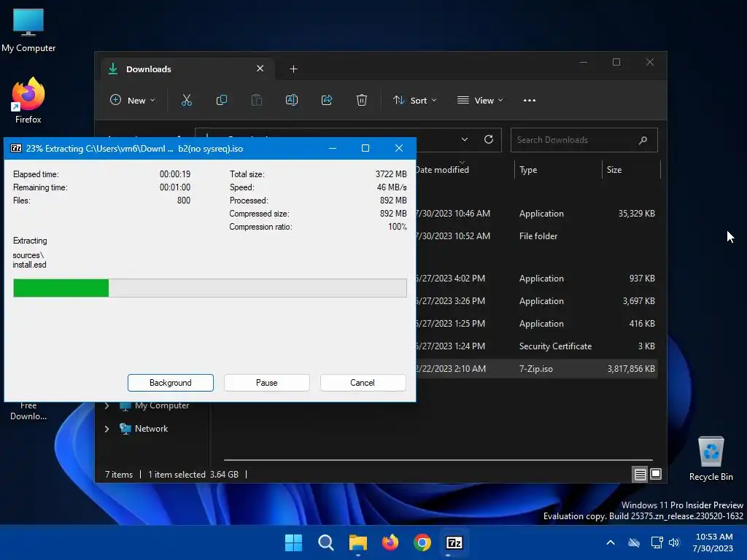Click the Background button in 7-Zip
The width and height of the screenshot is (747, 560).
pos(171,383)
